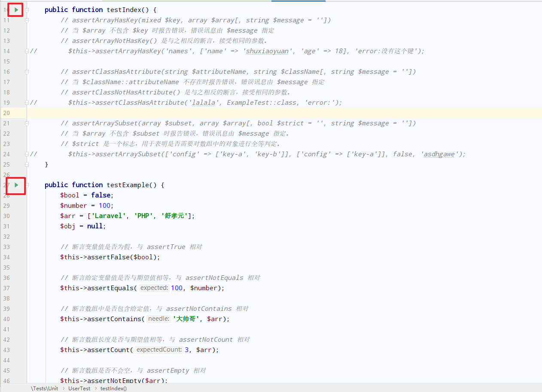Click the comment mentioning assertNotContains on line 39
542x392 pixels.
155,308
